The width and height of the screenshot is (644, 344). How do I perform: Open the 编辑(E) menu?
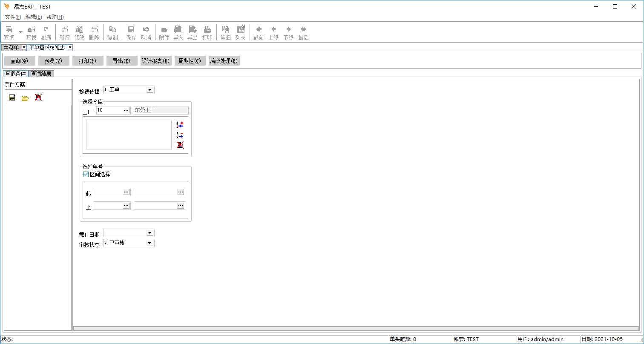click(x=34, y=17)
